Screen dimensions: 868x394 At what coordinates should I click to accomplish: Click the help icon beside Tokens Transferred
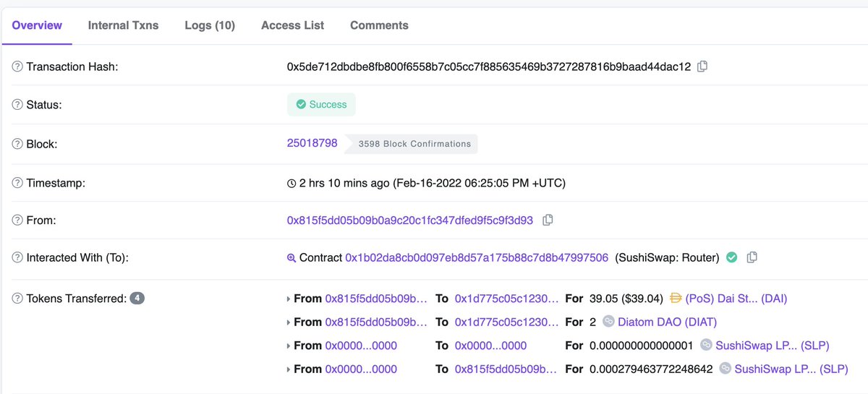(x=17, y=298)
